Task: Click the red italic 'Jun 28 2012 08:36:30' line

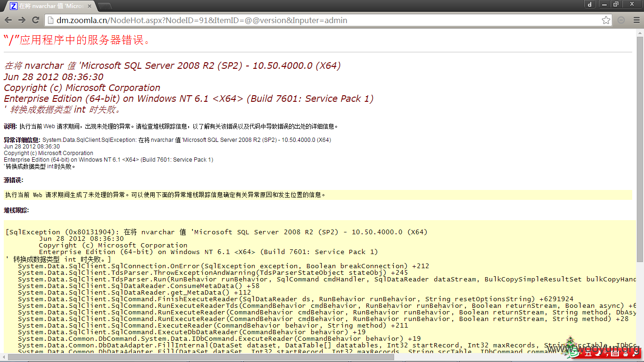Action: [x=54, y=77]
